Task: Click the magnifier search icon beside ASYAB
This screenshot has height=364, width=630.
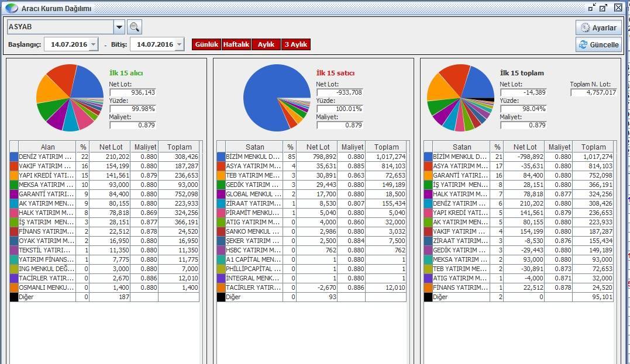Action: pyautogui.click(x=135, y=27)
